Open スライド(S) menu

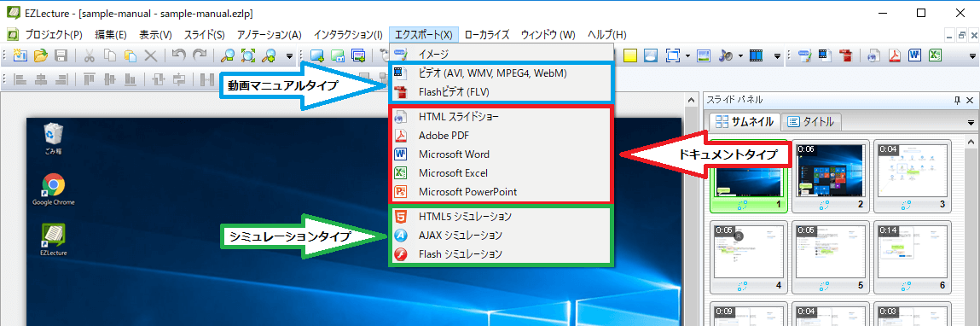pyautogui.click(x=205, y=34)
